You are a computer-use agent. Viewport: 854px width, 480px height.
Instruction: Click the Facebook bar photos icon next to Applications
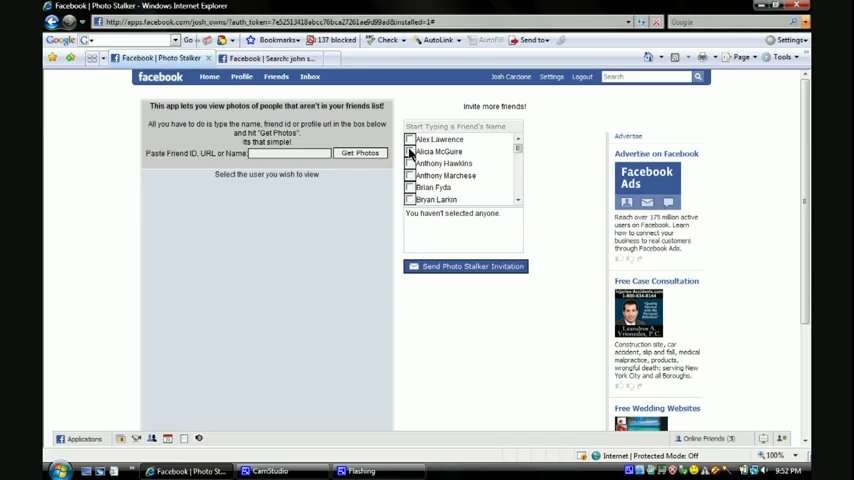[x=120, y=438]
